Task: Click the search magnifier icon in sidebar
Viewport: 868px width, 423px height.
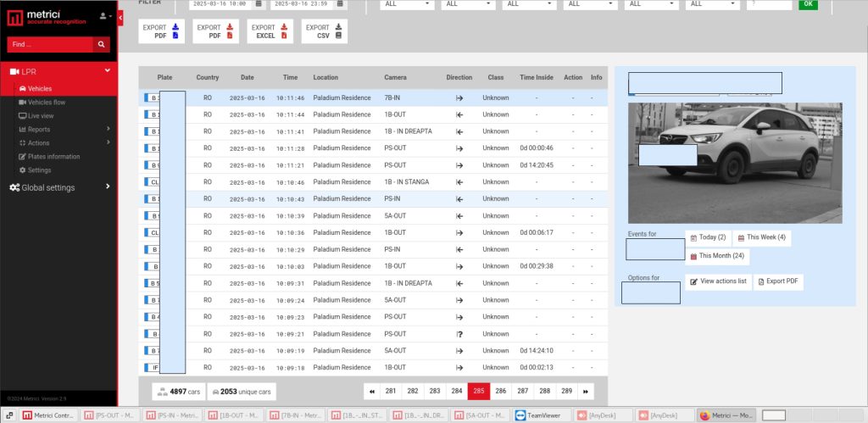Action: point(102,44)
